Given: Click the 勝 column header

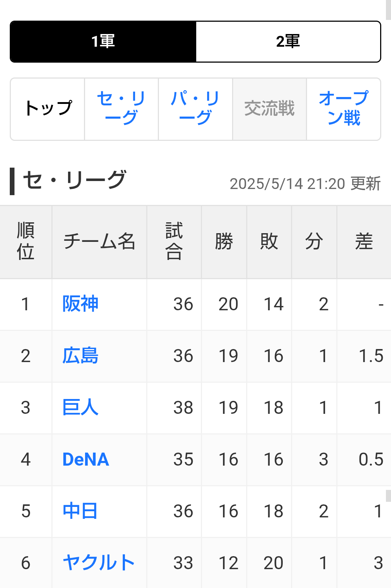Looking at the screenshot, I should point(224,242).
